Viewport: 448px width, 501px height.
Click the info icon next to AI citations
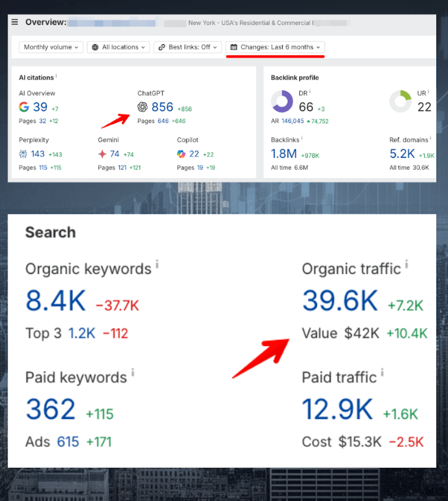[56, 77]
